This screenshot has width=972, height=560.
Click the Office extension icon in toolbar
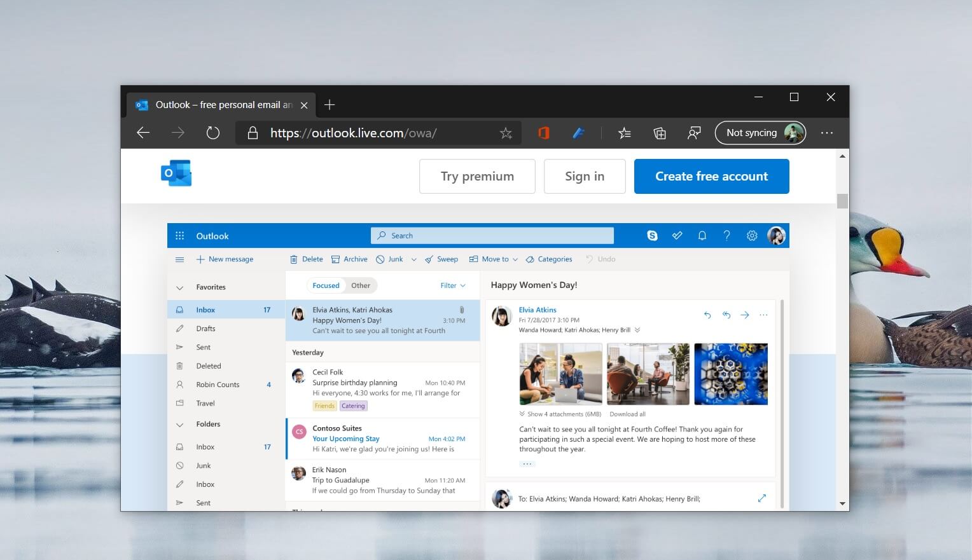coord(543,133)
